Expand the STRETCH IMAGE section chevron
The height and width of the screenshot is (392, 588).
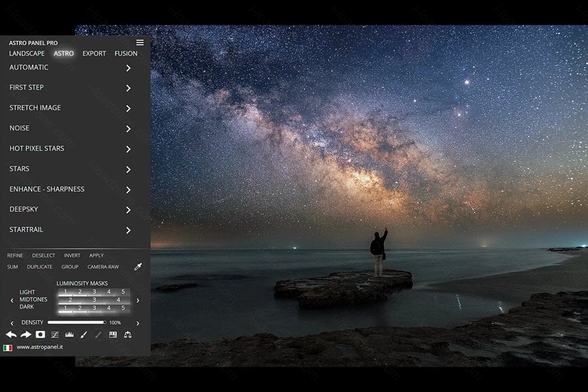tap(129, 108)
